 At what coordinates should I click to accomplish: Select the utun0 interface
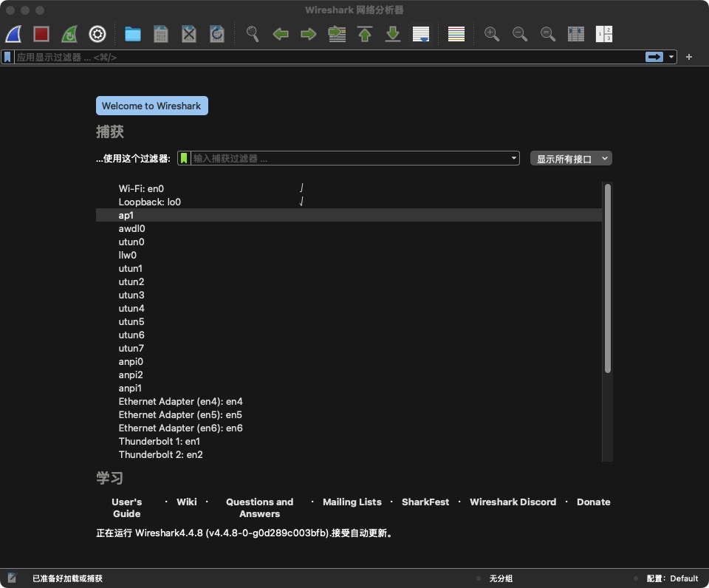coord(349,242)
